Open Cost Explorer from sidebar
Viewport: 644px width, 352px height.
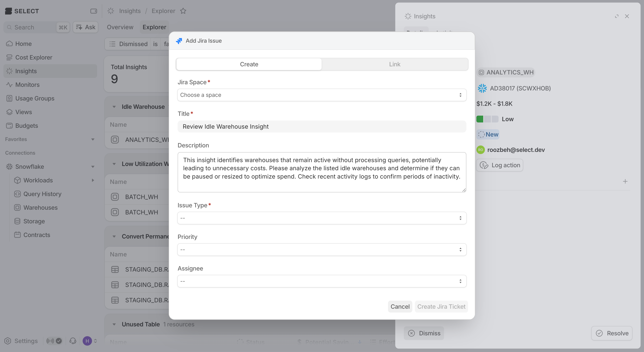tap(33, 57)
